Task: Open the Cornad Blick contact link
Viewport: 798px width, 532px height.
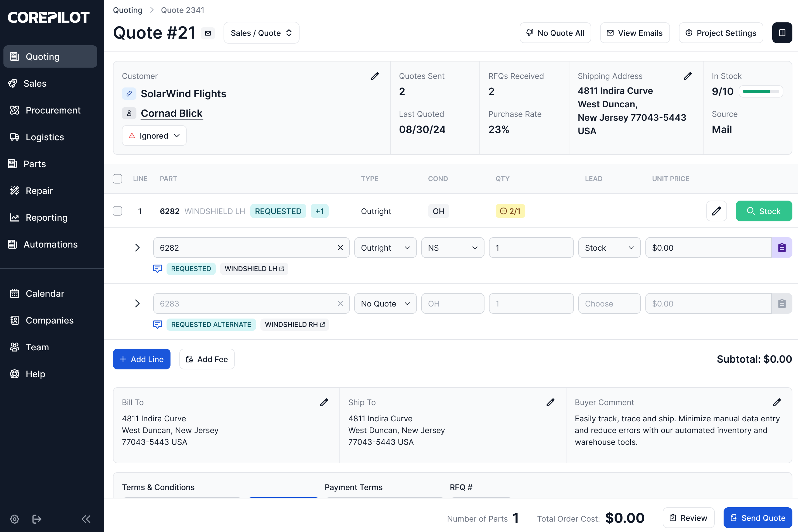Action: click(x=171, y=113)
